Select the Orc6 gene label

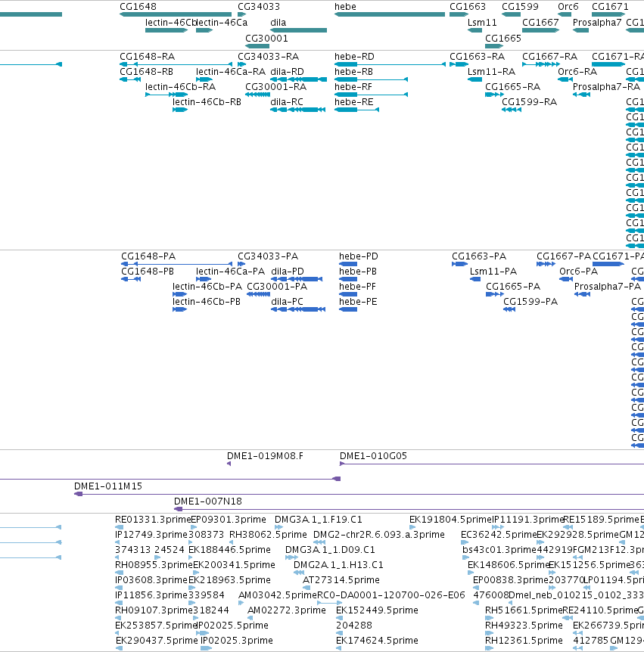point(568,7)
